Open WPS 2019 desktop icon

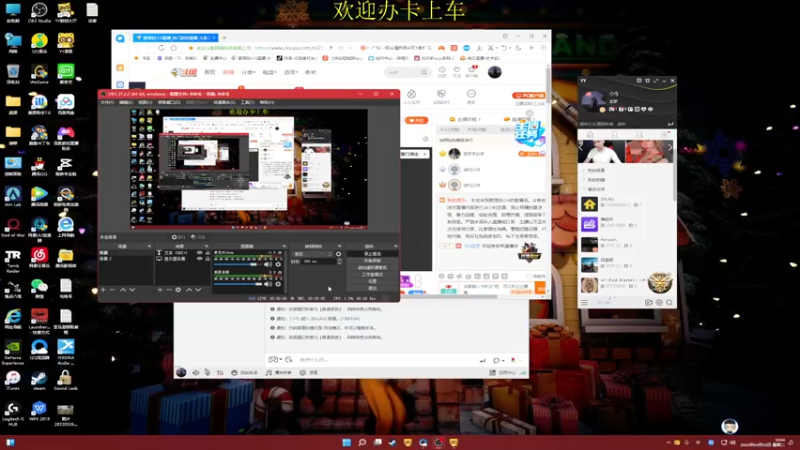[39, 411]
